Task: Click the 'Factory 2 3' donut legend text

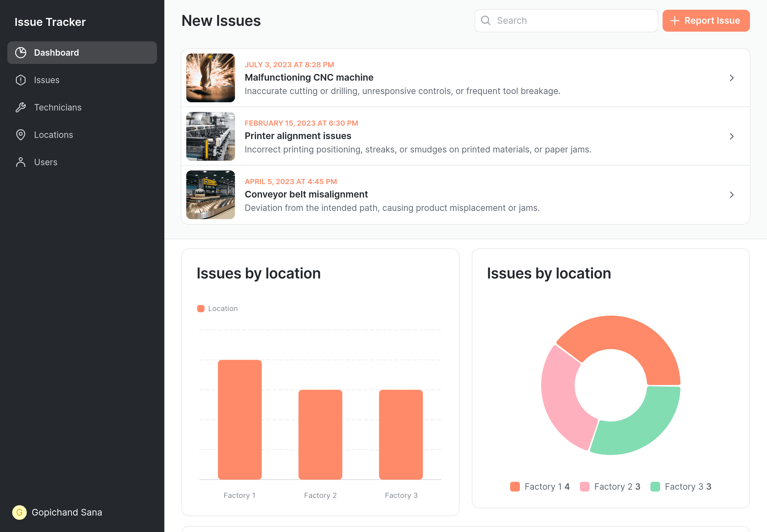Action: (x=617, y=486)
